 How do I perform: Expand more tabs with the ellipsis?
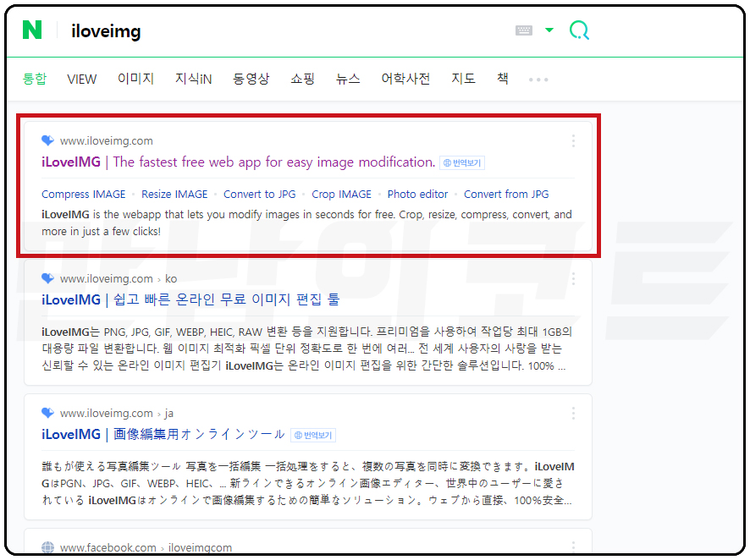(x=538, y=80)
